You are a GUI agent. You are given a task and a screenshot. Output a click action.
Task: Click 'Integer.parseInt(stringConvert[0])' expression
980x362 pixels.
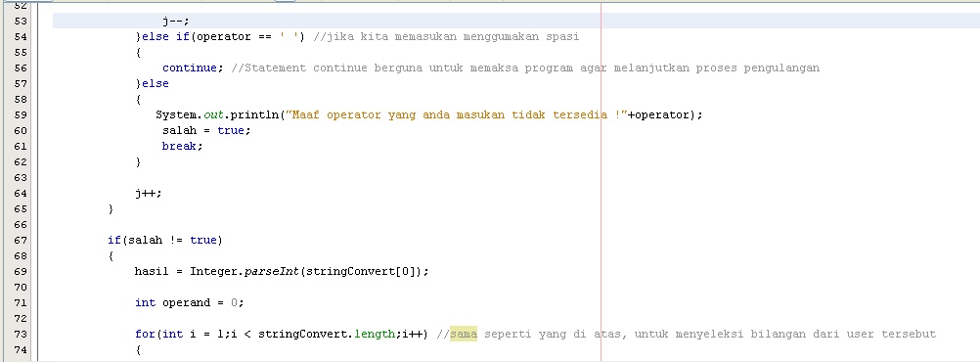pos(307,271)
